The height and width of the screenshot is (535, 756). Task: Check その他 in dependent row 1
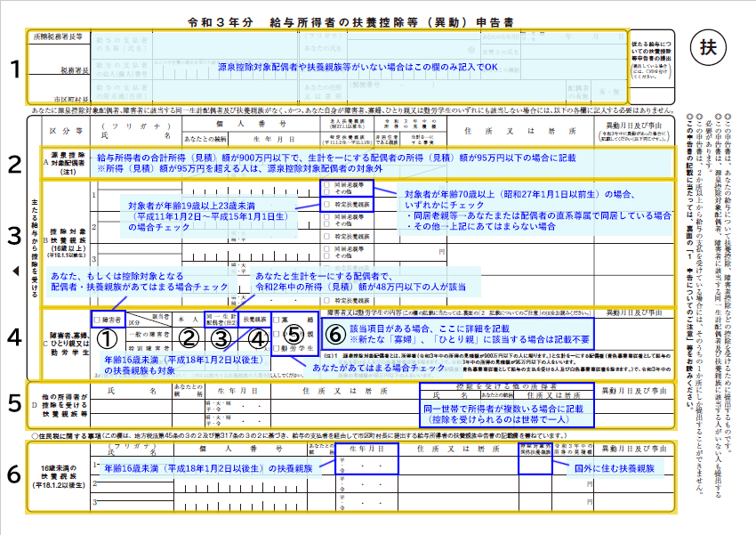(x=326, y=191)
